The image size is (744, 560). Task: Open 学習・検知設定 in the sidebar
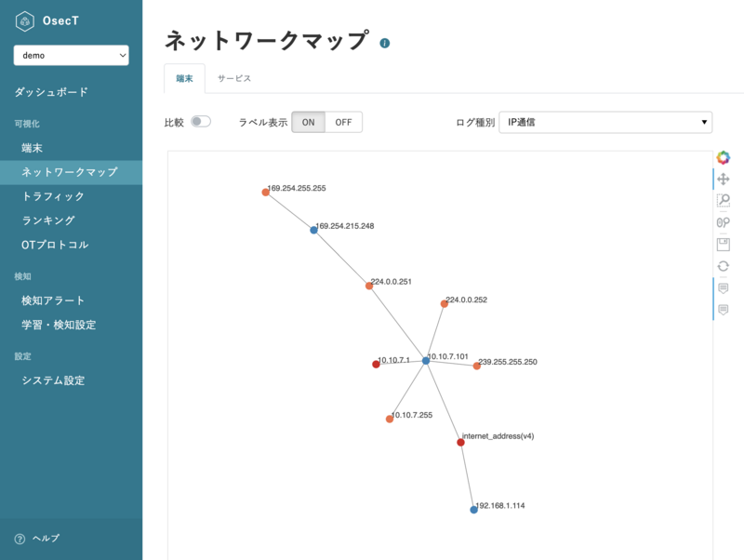click(x=59, y=325)
